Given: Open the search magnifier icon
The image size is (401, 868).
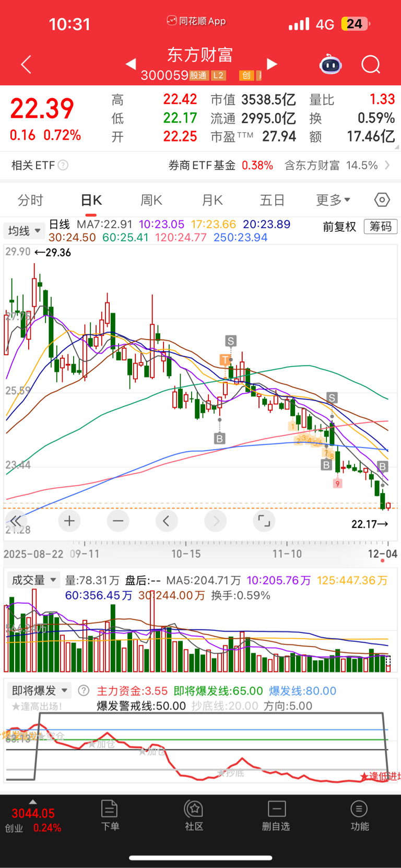Looking at the screenshot, I should (371, 64).
